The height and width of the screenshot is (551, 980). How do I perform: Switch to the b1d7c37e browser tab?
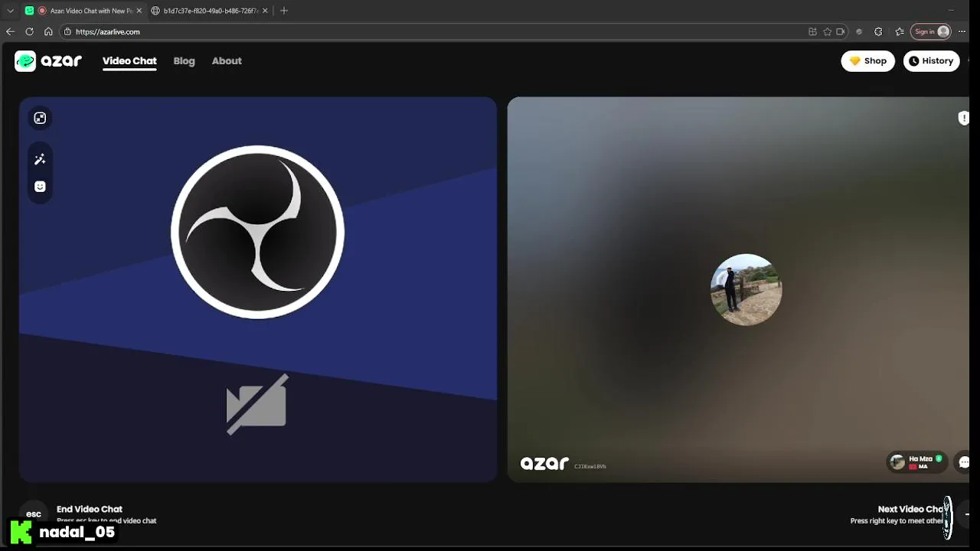coord(211,11)
